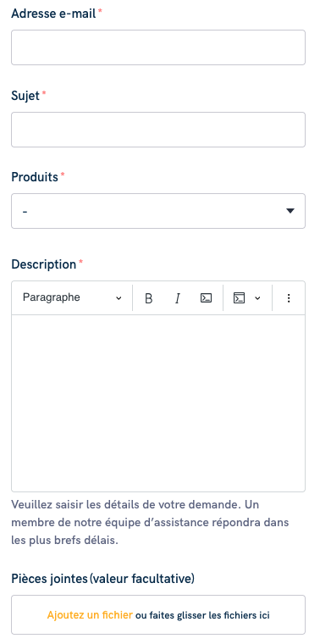Viewport: 320px width, 644px height.
Task: Insert a code block from toolbar
Action: click(239, 297)
